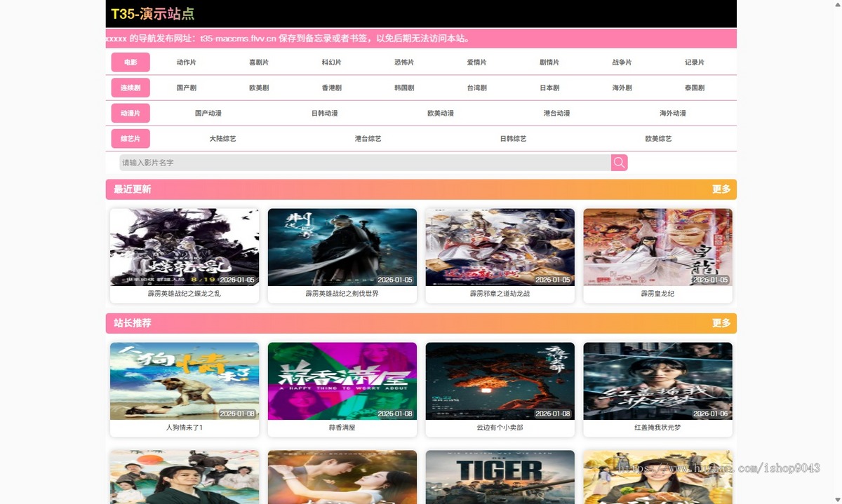The image size is (842, 504).
Task: Open the 剧情片 category
Action: [549, 62]
